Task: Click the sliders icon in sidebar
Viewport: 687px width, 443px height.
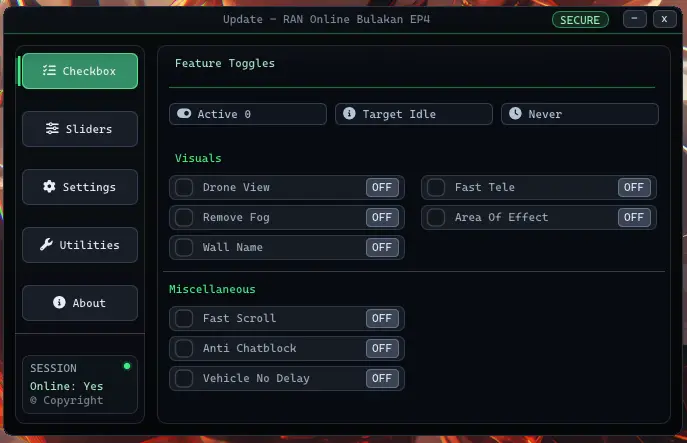Action: click(52, 128)
